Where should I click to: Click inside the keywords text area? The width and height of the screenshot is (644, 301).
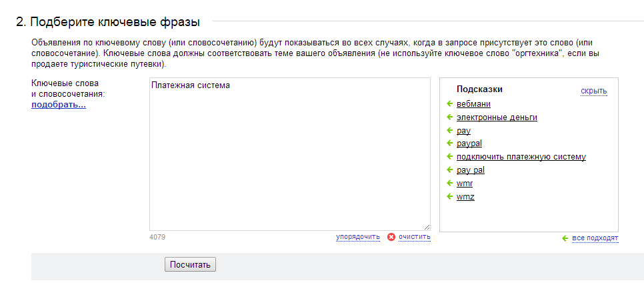pos(289,154)
